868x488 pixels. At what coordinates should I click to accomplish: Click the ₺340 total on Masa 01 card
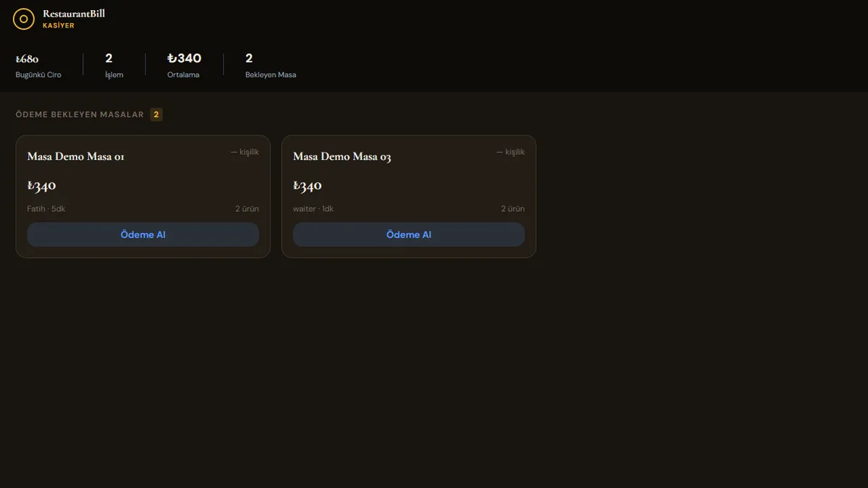[x=42, y=186]
